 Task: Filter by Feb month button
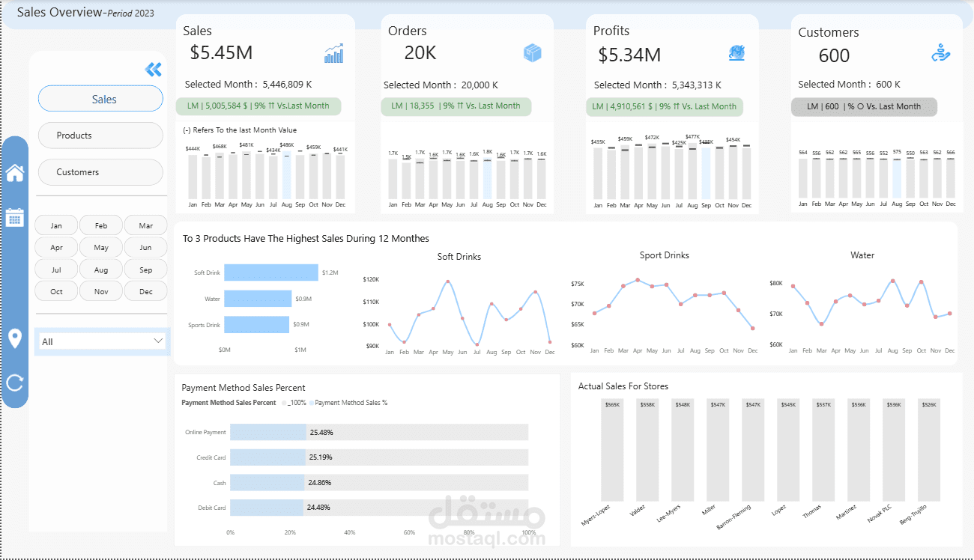pyautogui.click(x=101, y=225)
